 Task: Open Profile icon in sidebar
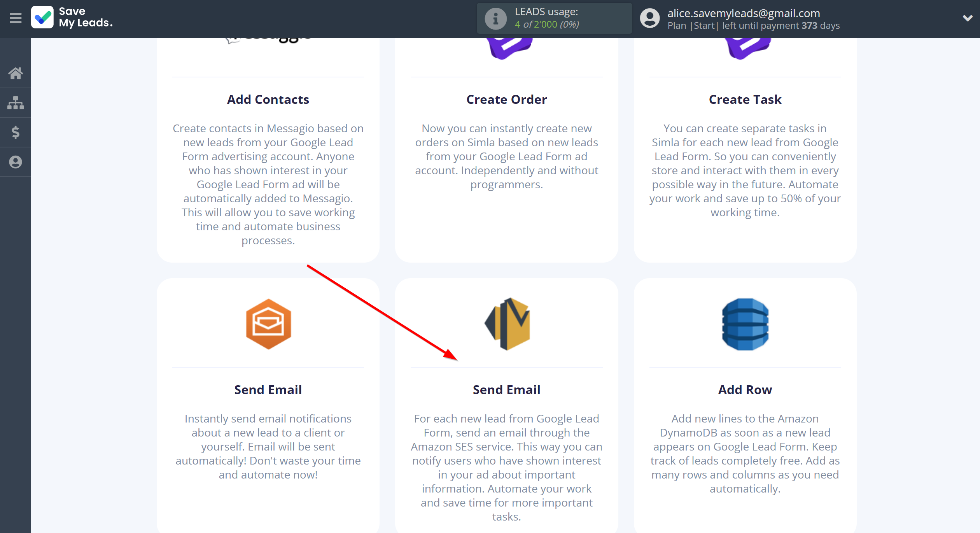tap(16, 162)
